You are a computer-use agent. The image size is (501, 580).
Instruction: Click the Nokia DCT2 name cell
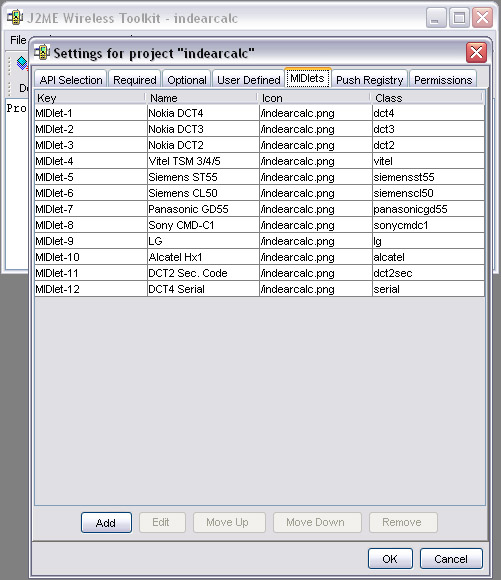pos(203,145)
